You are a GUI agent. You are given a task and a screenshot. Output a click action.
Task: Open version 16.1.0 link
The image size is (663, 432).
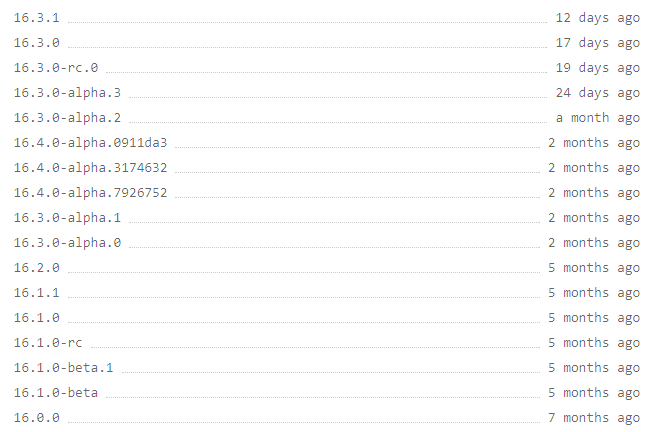[x=37, y=317]
